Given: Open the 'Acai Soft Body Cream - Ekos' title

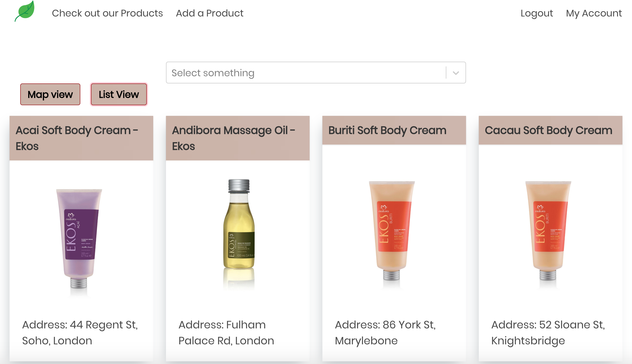Looking at the screenshot, I should (77, 138).
